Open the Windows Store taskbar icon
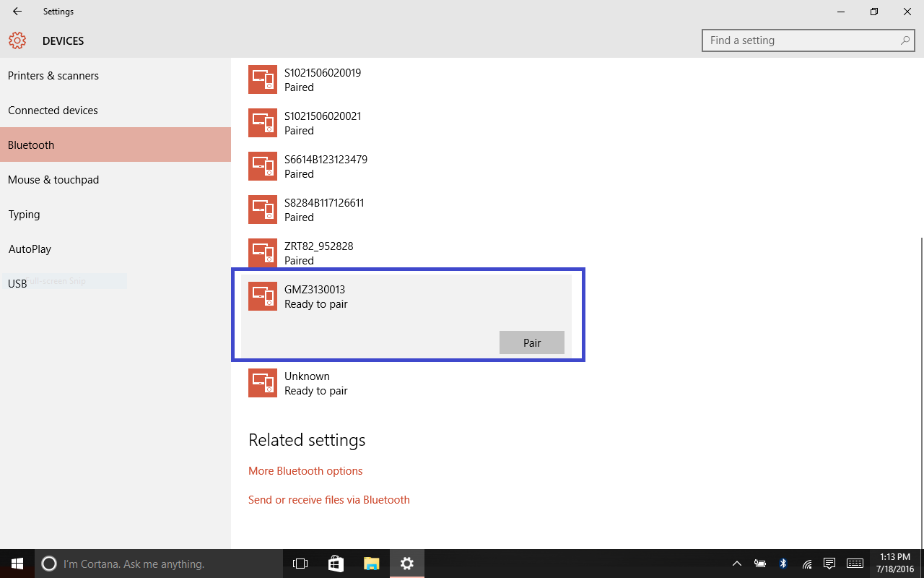This screenshot has width=924, height=578. pyautogui.click(x=336, y=564)
